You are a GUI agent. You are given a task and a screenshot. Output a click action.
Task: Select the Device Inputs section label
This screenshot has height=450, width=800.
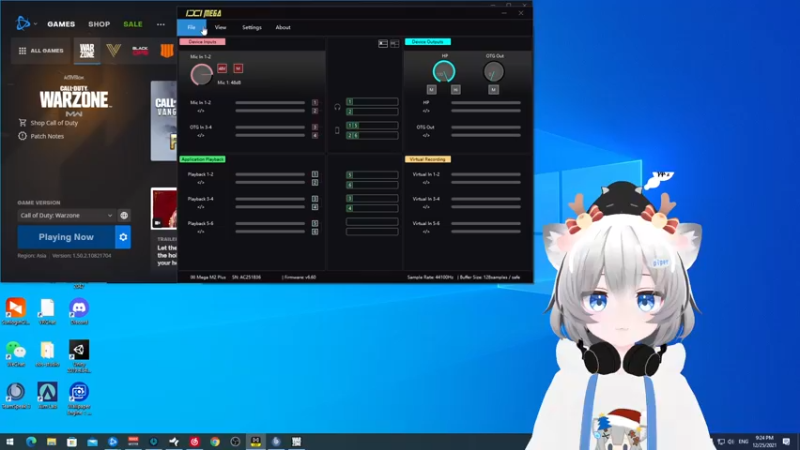pyautogui.click(x=202, y=42)
